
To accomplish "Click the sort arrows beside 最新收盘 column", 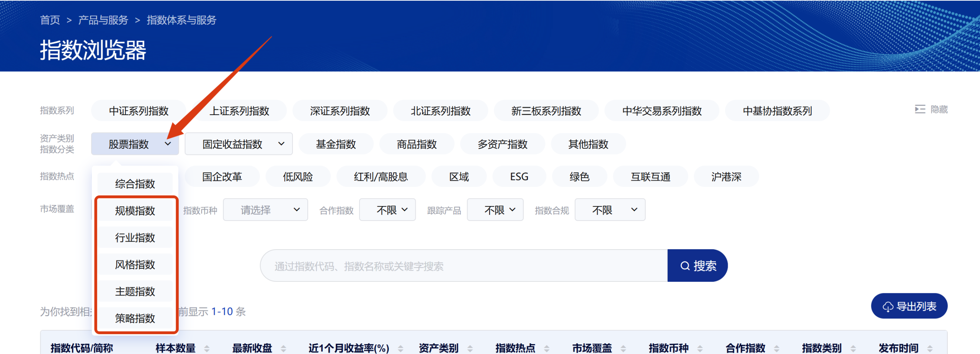I will coord(284,349).
